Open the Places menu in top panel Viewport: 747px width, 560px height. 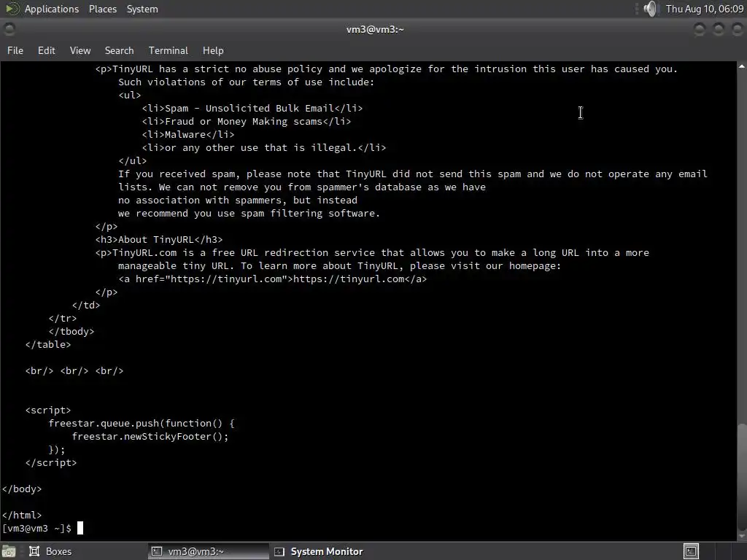click(x=102, y=9)
